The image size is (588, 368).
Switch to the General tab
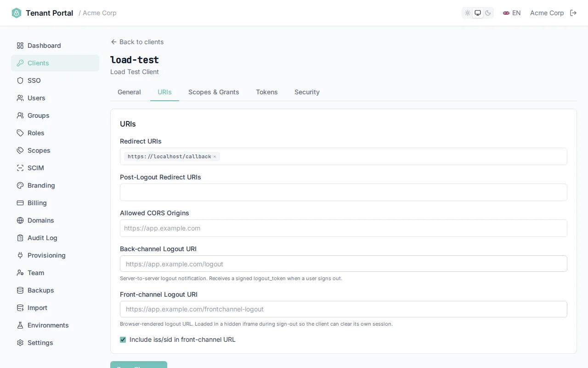(x=129, y=92)
